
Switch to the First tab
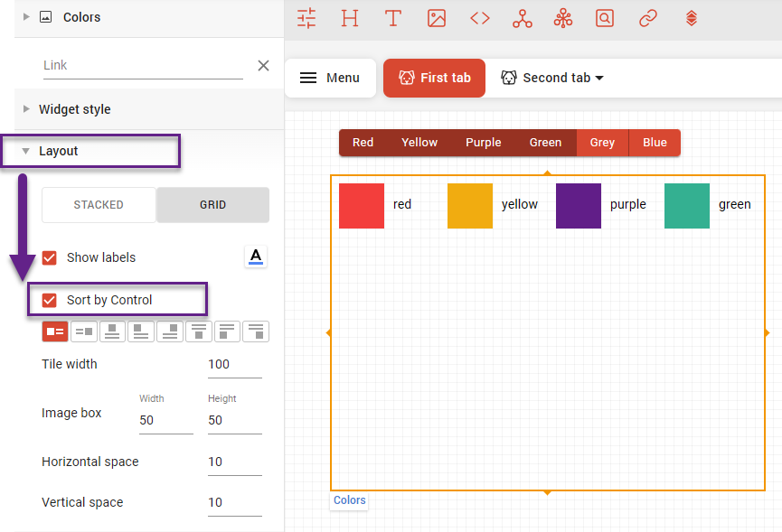tap(434, 78)
